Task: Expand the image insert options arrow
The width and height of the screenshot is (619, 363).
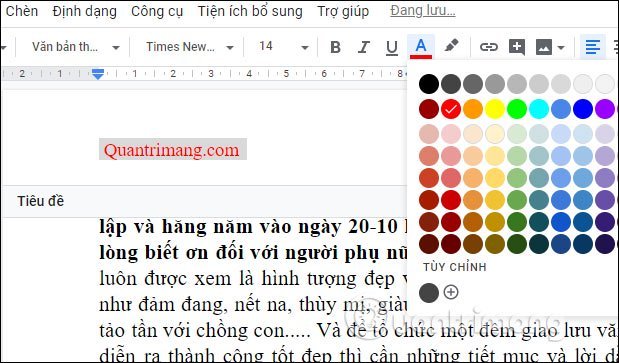Action: pyautogui.click(x=561, y=48)
